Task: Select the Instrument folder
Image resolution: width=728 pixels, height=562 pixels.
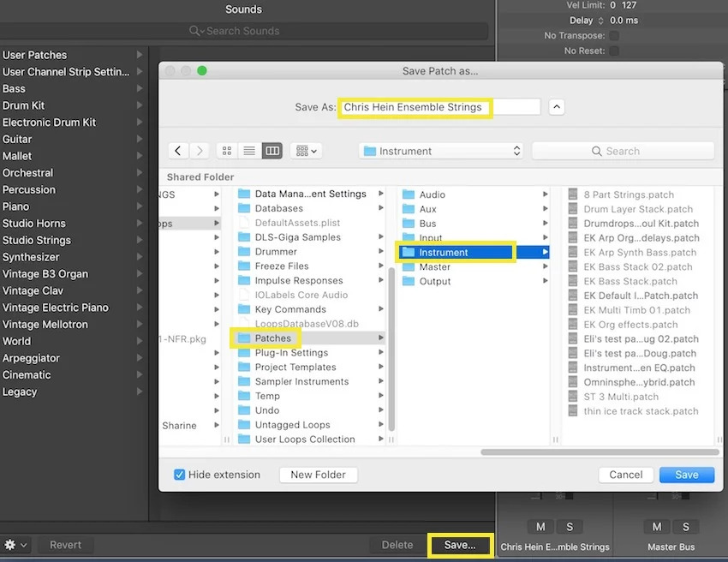Action: (x=473, y=252)
